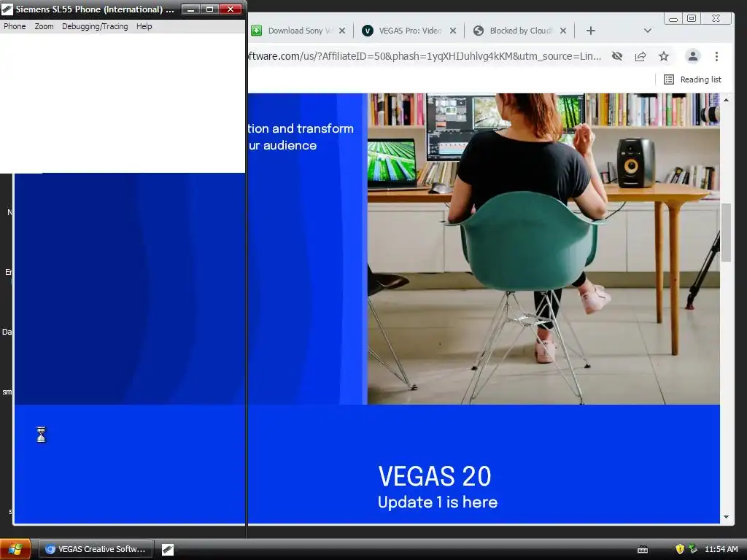The height and width of the screenshot is (560, 747).
Task: Open a new browser tab
Action: 591,31
